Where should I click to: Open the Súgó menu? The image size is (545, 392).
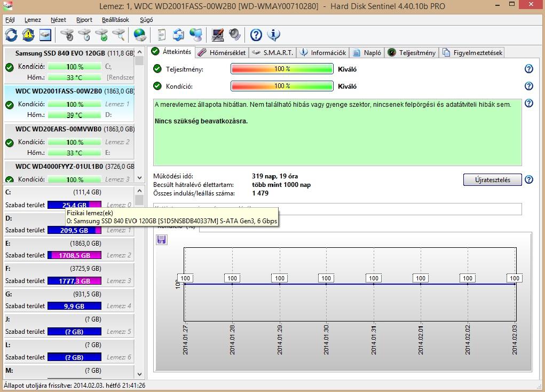(x=146, y=20)
